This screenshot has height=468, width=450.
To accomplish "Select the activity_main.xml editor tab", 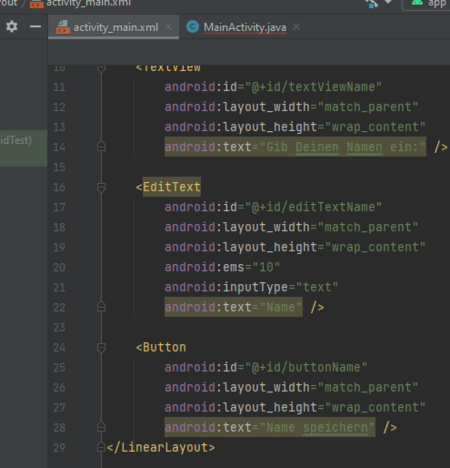I will tap(116, 27).
